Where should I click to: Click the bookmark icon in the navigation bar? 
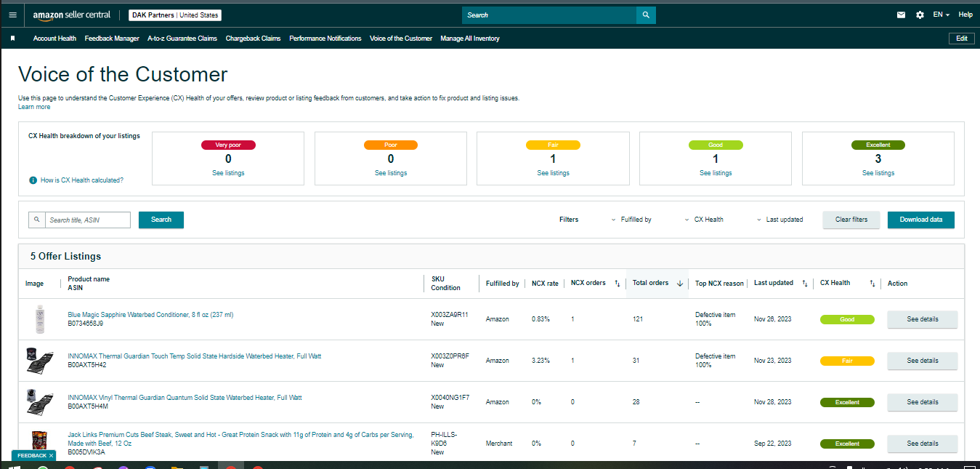click(x=12, y=39)
